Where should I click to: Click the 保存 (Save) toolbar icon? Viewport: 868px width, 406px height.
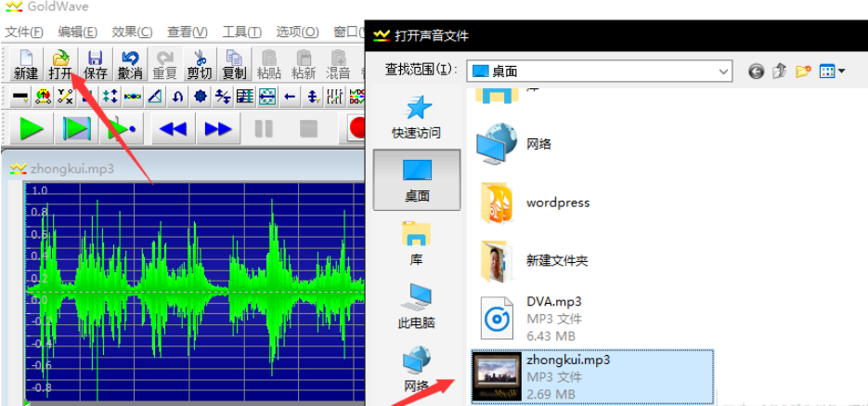tap(95, 64)
